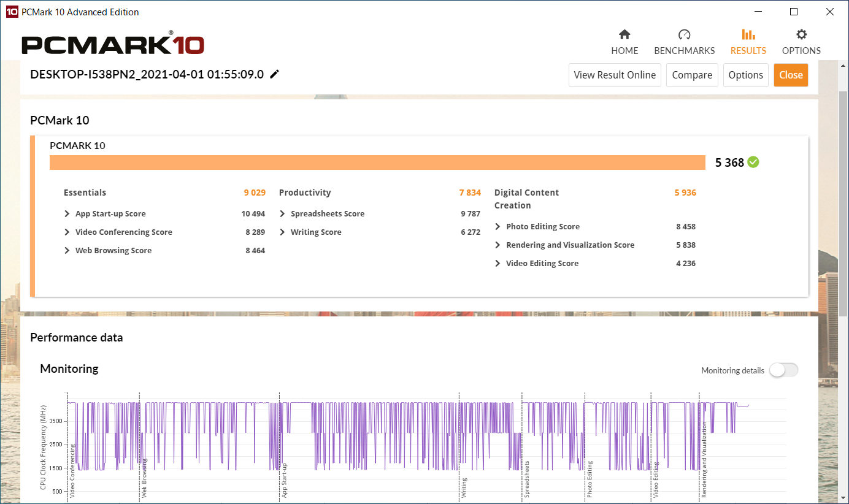This screenshot has width=849, height=504.
Task: Click the Video Conferencing value 8 289
Action: (x=255, y=232)
